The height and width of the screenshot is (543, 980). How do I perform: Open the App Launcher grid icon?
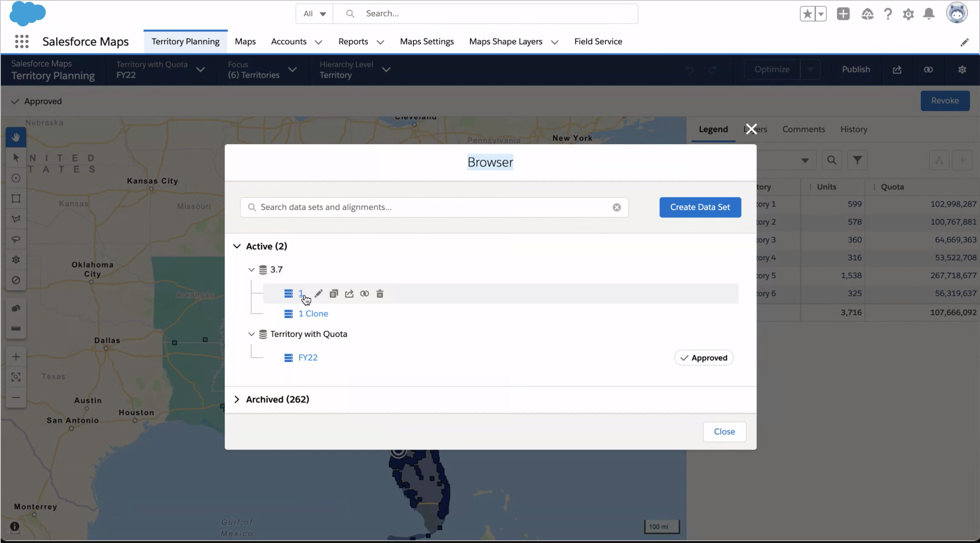(22, 41)
